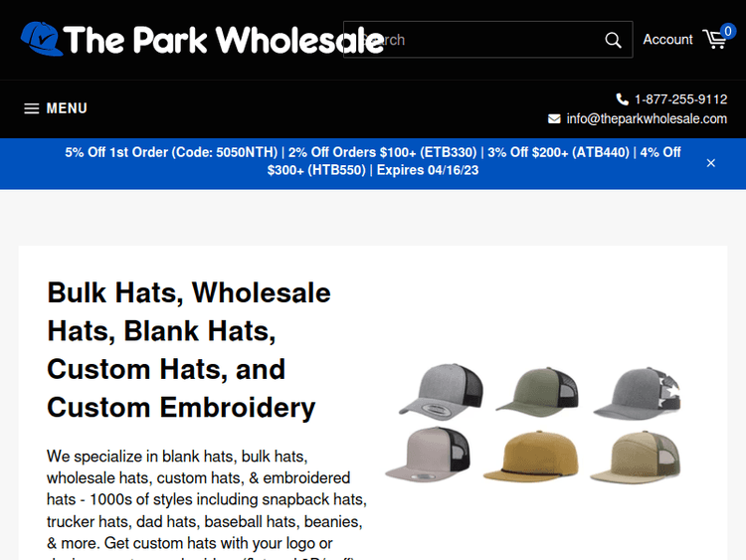Select the khaki and green trucker hat image
The image size is (746, 560).
coord(636,458)
